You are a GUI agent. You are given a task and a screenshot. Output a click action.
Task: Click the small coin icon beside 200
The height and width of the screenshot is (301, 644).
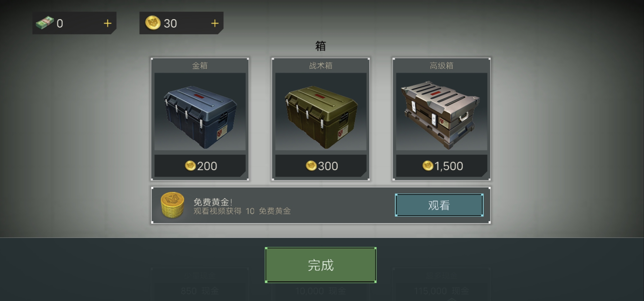pos(190,166)
